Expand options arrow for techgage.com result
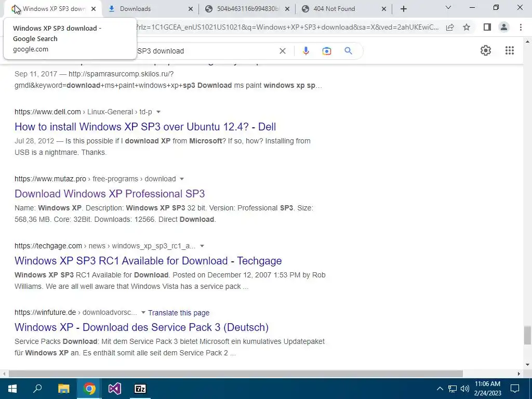 (202, 246)
